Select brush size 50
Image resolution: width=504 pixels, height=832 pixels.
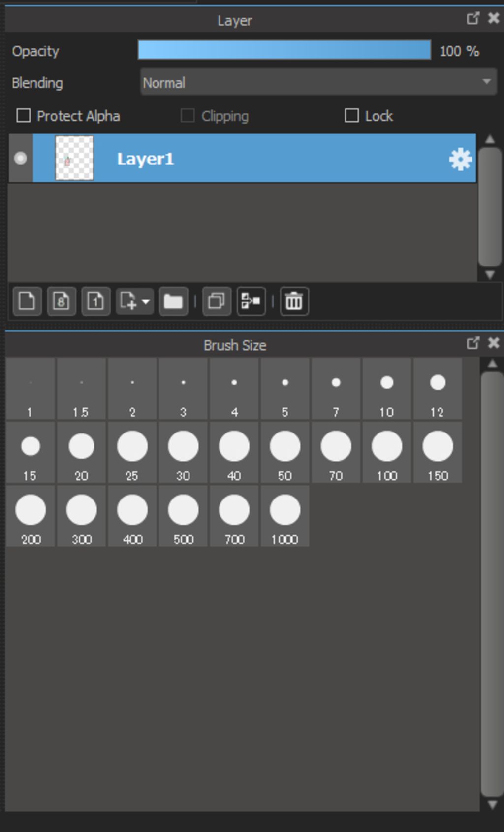285,452
